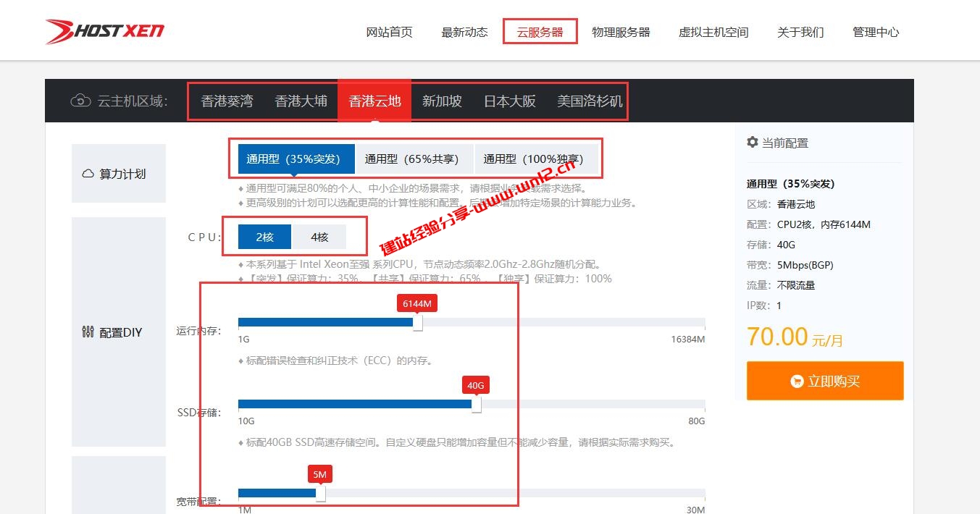
Task: Switch region to 新加坡
Action: point(441,101)
